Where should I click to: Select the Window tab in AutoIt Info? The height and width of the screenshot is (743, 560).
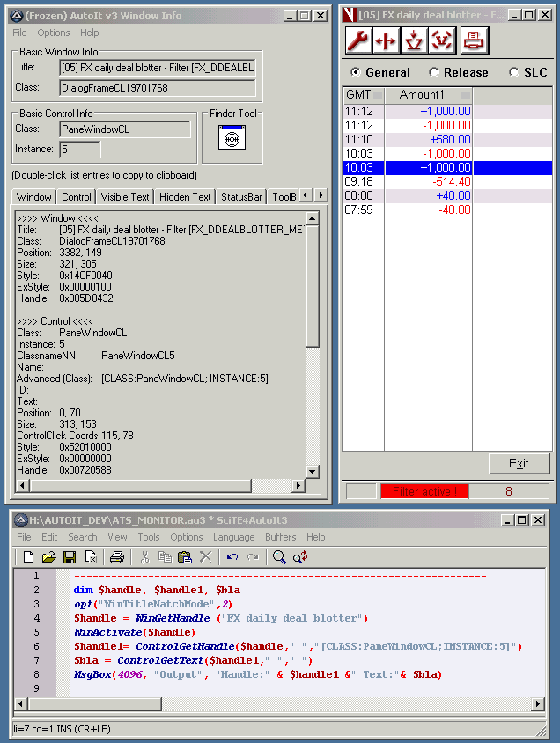[33, 196]
